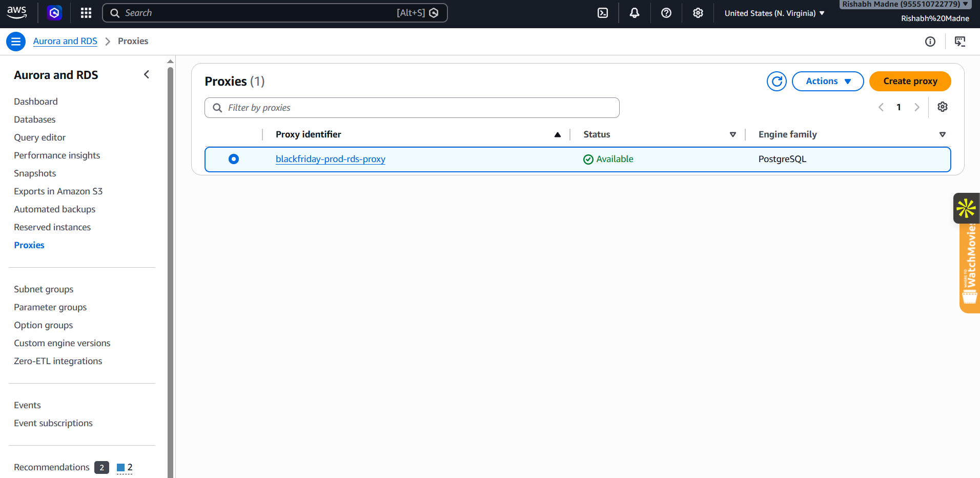980x478 pixels.
Task: Select the blackfriday-prod-rds-proxy radio button
Action: pos(234,159)
